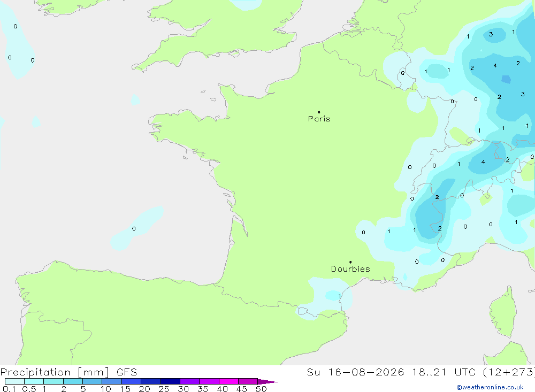Screen dimensions: 535x392
Task: Pick the 35–40 mm legend swatch
Action: pos(209,381)
